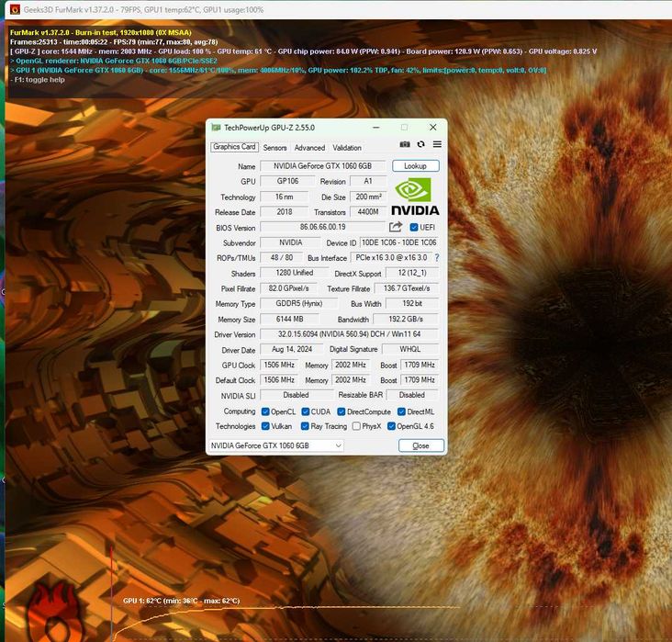This screenshot has height=642, width=672.
Task: Open the GPU selection dropdown
Action: coord(276,445)
